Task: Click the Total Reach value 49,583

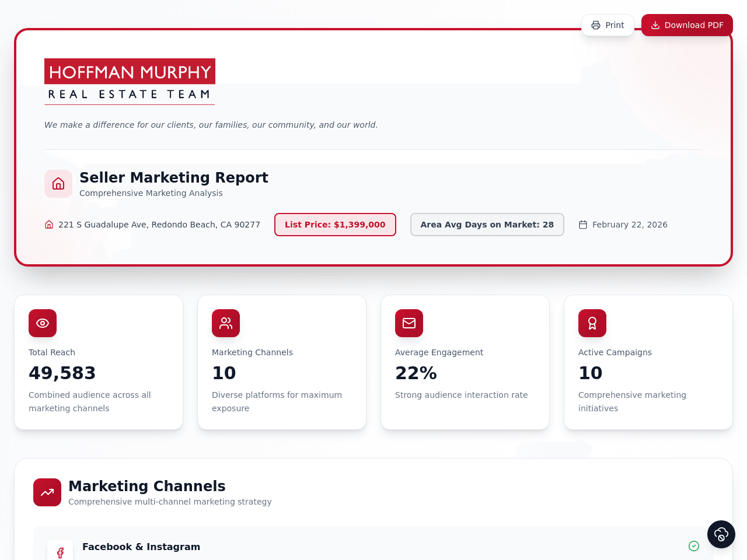Action: pos(62,373)
